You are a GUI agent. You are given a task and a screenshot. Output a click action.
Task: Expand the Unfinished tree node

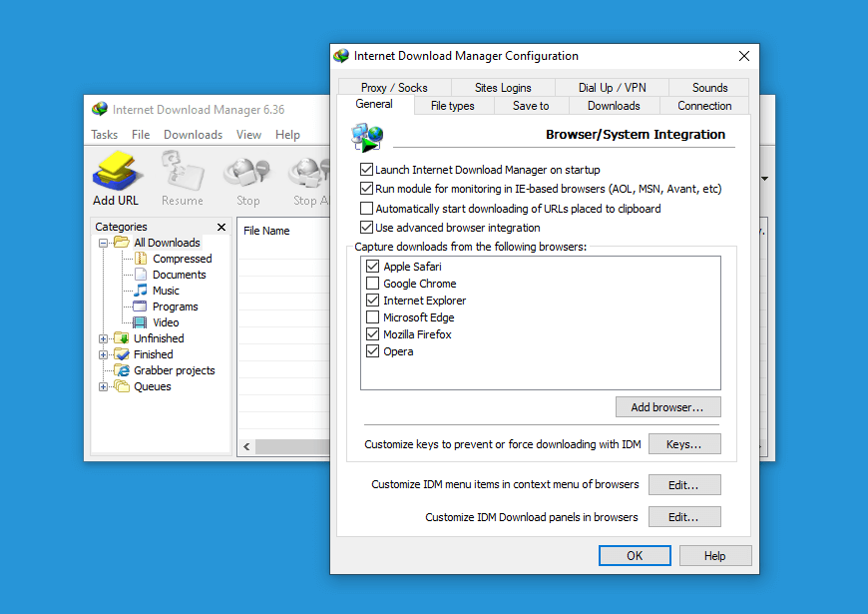[103, 338]
